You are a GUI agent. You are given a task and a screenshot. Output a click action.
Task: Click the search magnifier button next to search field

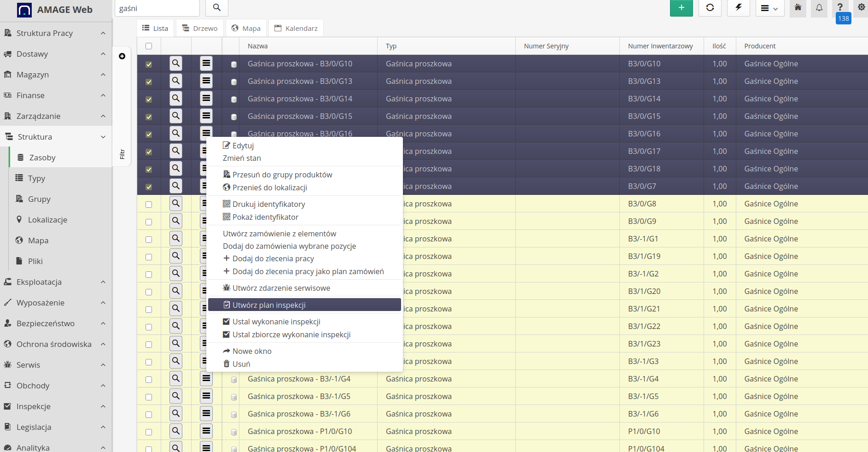217,8
